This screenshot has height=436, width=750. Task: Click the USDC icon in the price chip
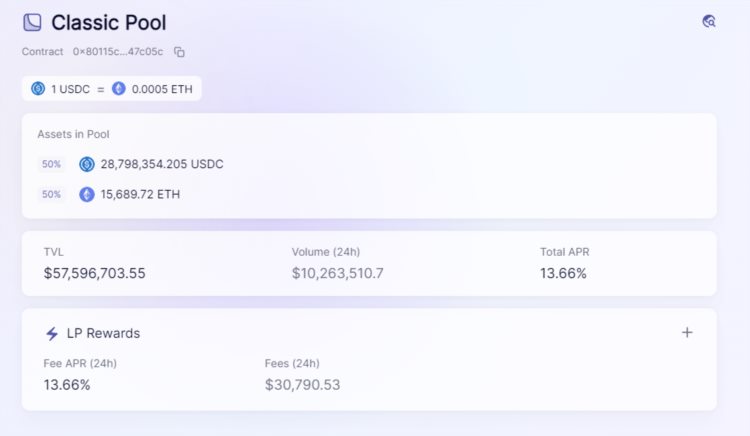[38, 89]
